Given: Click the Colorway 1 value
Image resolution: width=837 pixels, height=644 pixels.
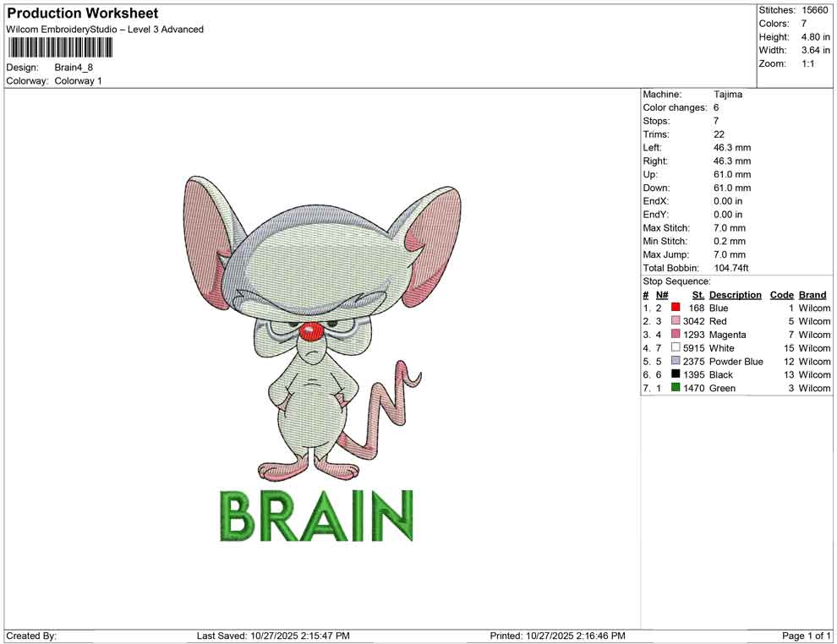Looking at the screenshot, I should coord(78,81).
